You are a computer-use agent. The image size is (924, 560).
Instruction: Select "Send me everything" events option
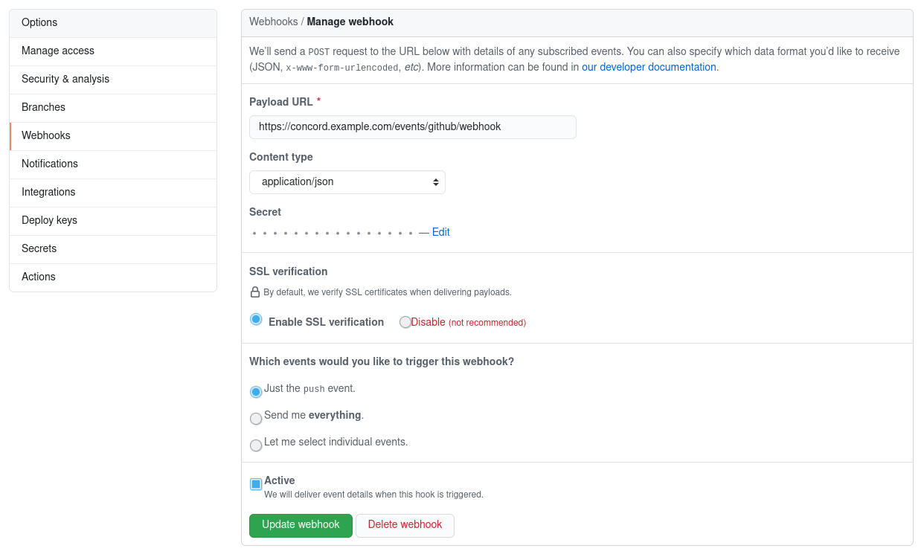click(x=256, y=418)
